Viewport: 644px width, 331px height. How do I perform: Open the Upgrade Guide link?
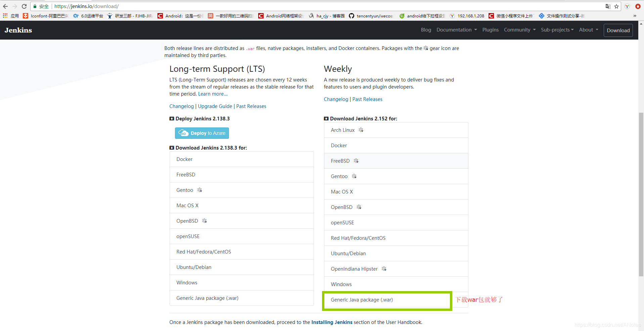215,106
